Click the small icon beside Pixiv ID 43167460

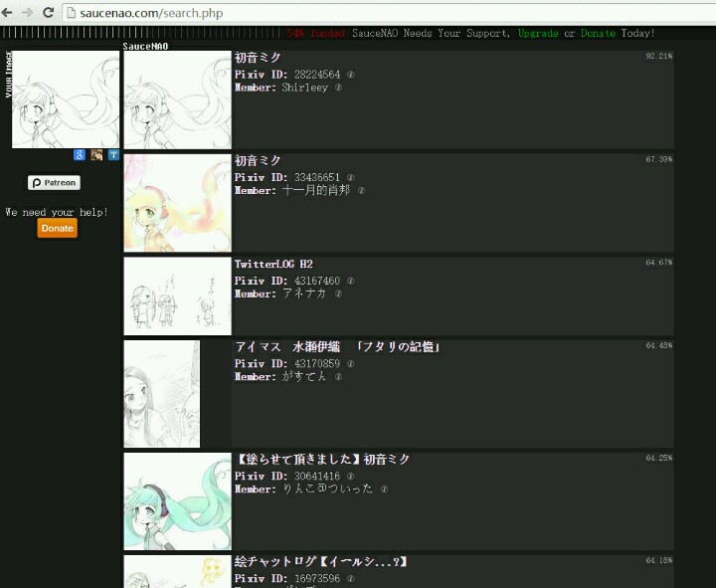coord(351,281)
